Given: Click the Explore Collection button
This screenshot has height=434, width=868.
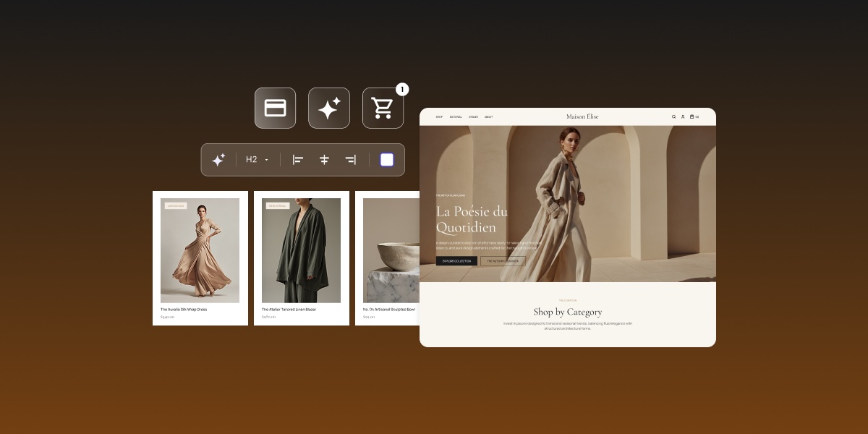Looking at the screenshot, I should click(x=456, y=260).
